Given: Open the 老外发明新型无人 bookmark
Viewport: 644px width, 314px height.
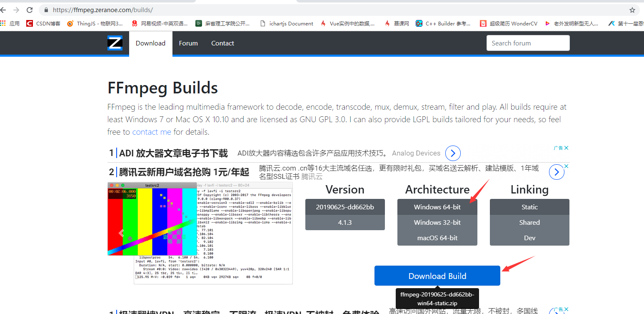Looking at the screenshot, I should [572, 23].
